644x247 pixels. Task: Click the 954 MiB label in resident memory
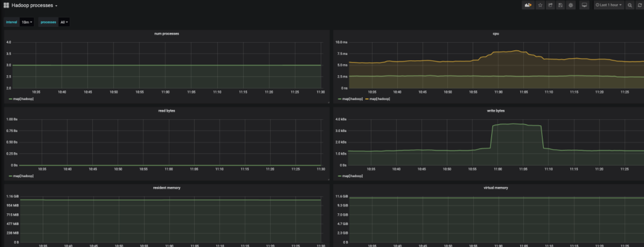click(x=13, y=205)
